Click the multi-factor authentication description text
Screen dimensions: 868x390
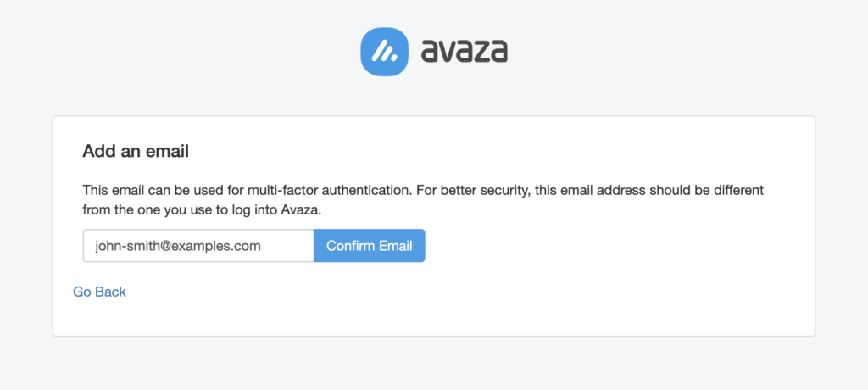click(x=423, y=200)
